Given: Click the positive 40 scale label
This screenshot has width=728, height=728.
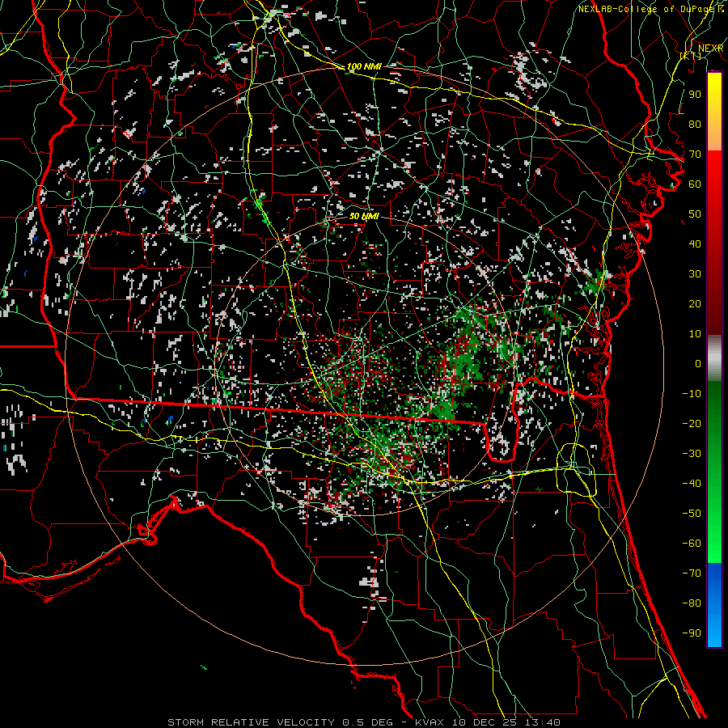Looking at the screenshot, I should (x=695, y=243).
